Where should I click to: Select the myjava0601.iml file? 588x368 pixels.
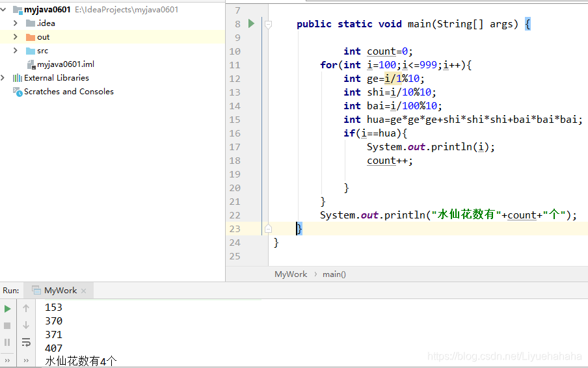(66, 64)
